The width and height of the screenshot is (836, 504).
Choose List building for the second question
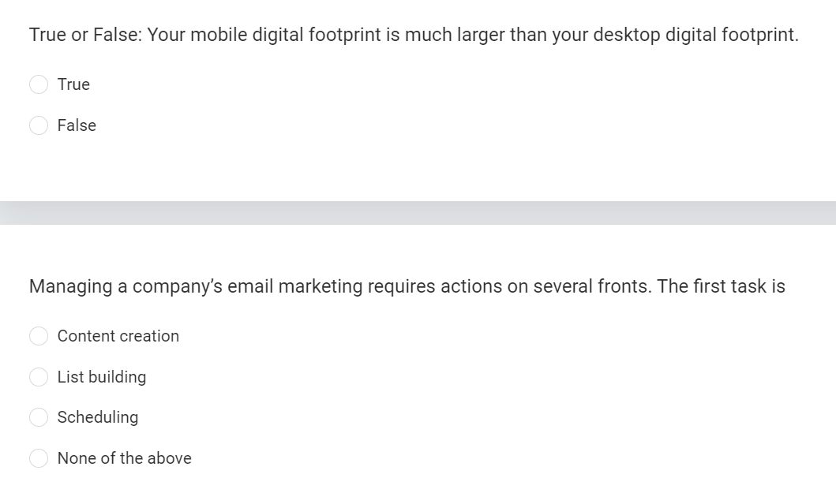click(39, 377)
